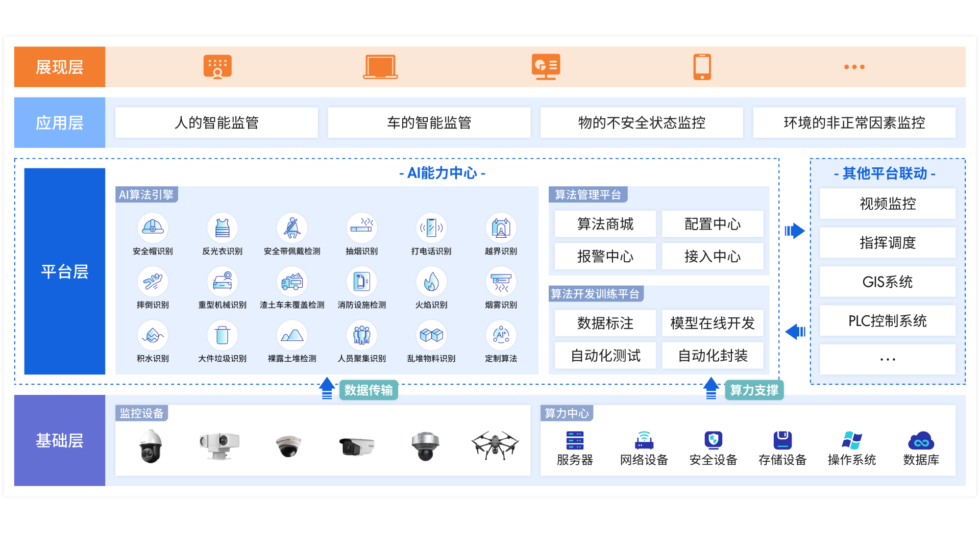Select the crowd gathering recognition icon
Viewport: 980px width, 551px height.
point(361,335)
